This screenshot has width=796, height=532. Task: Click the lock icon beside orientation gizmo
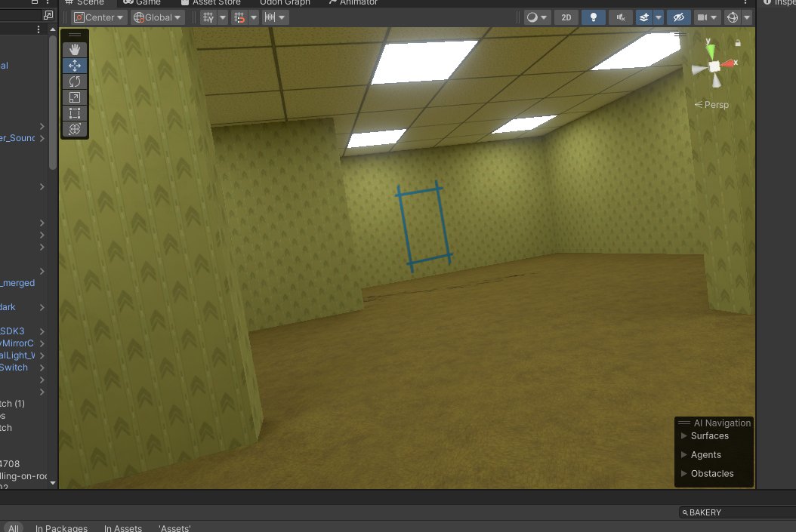pyautogui.click(x=738, y=43)
